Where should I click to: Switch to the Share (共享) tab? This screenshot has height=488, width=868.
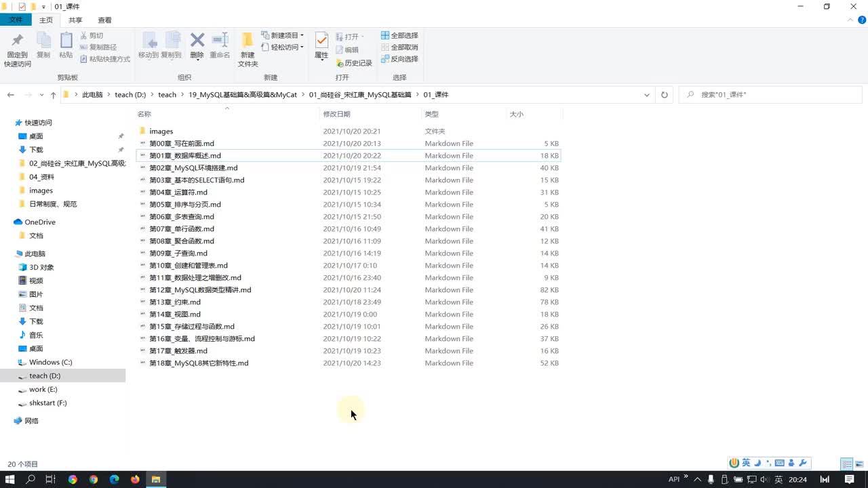(75, 20)
